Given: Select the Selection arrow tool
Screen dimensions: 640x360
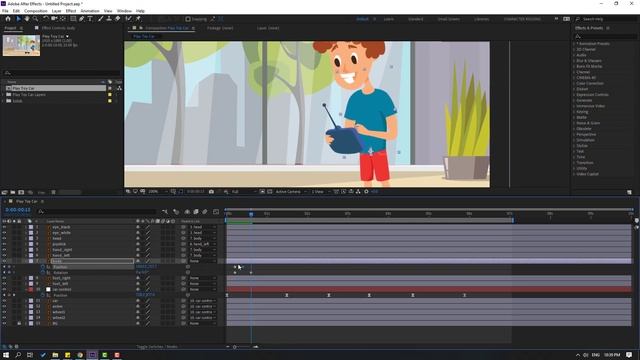Looking at the screenshot, I should tap(18, 19).
